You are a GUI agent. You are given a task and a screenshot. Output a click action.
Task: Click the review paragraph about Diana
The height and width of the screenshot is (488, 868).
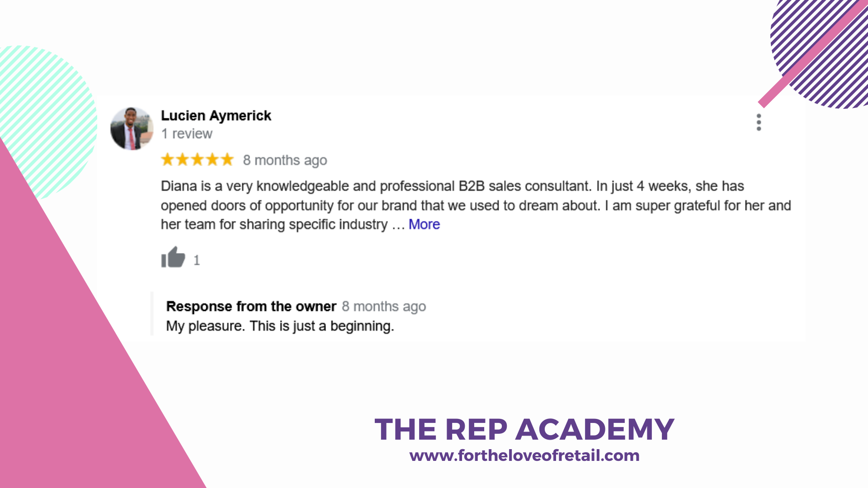pyautogui.click(x=476, y=206)
